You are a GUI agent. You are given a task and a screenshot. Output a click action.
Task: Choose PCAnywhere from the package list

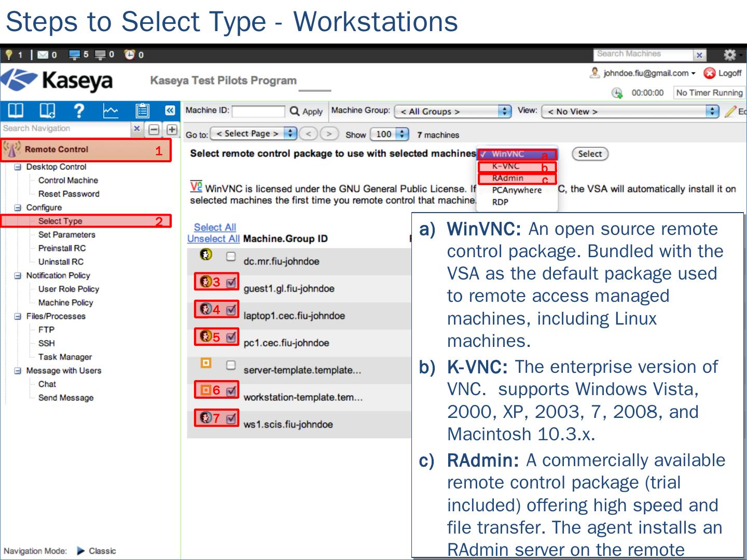516,190
